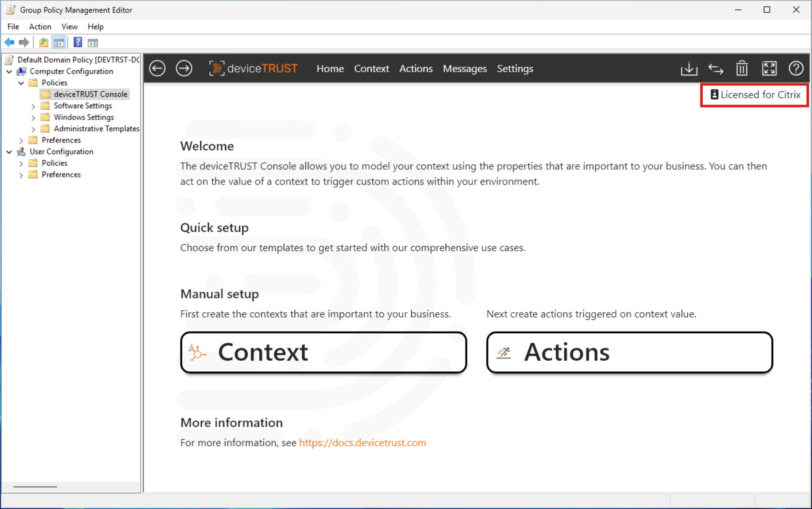Collapse the Computer Configuration tree node

click(x=9, y=71)
